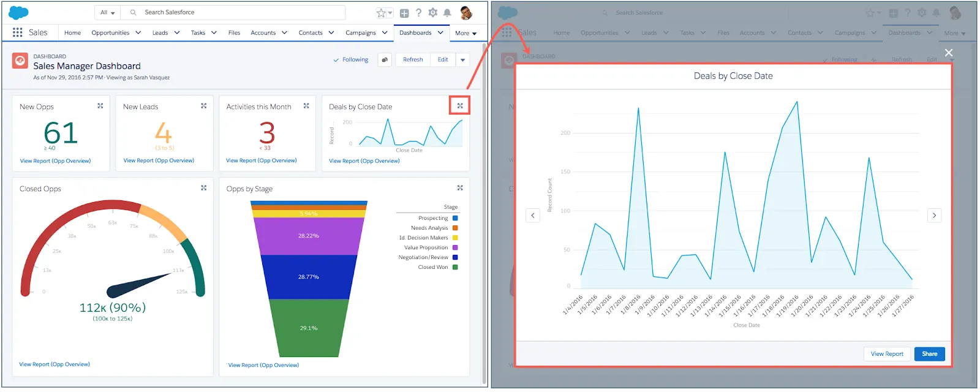Open the Leads tab
980x392 pixels.
click(160, 32)
